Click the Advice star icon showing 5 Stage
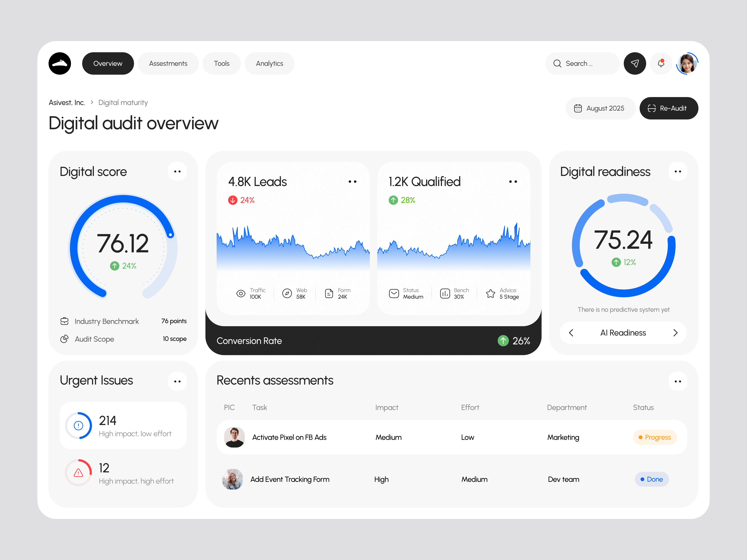 [x=491, y=293]
